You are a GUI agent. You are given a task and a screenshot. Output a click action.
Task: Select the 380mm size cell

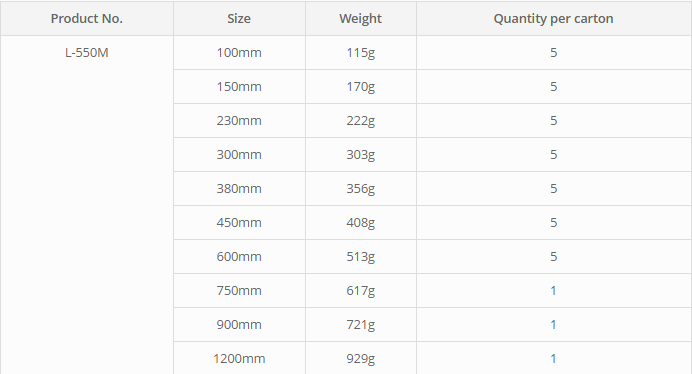(239, 189)
